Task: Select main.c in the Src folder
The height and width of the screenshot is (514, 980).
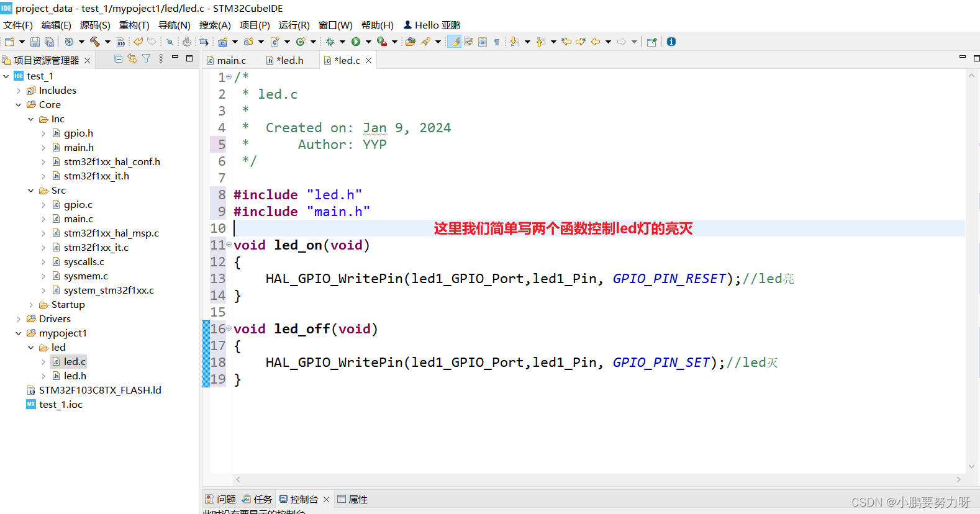Action: 78,219
